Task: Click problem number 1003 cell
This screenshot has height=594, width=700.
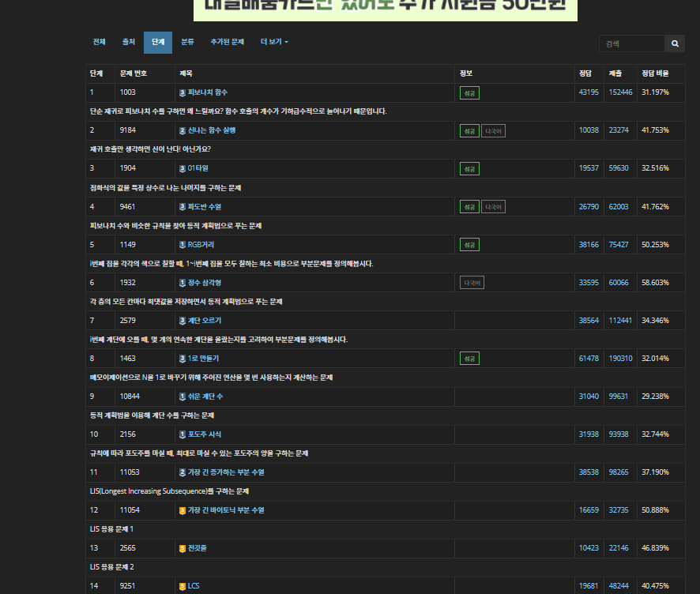Action: (145, 92)
